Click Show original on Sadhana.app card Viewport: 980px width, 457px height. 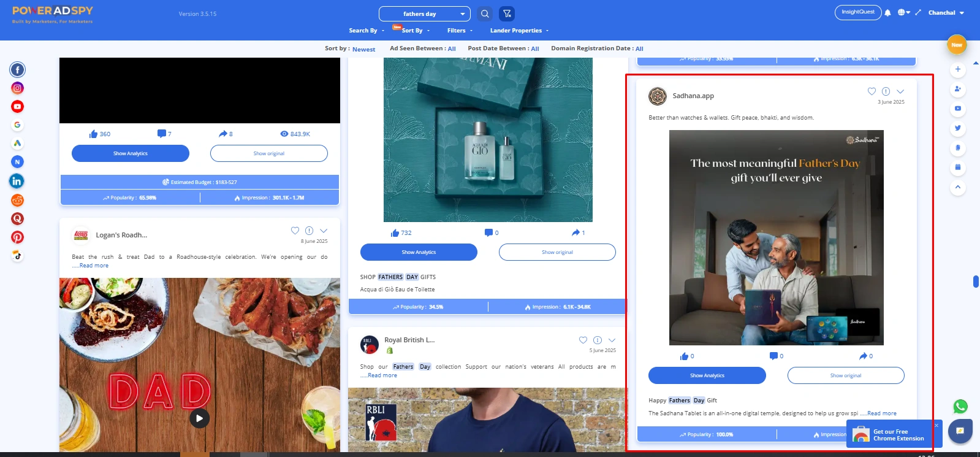click(846, 375)
